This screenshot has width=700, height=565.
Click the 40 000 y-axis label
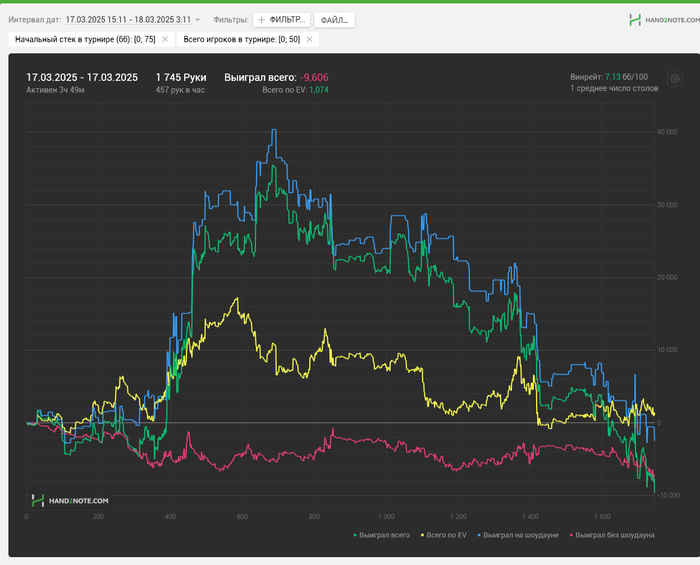click(x=667, y=132)
